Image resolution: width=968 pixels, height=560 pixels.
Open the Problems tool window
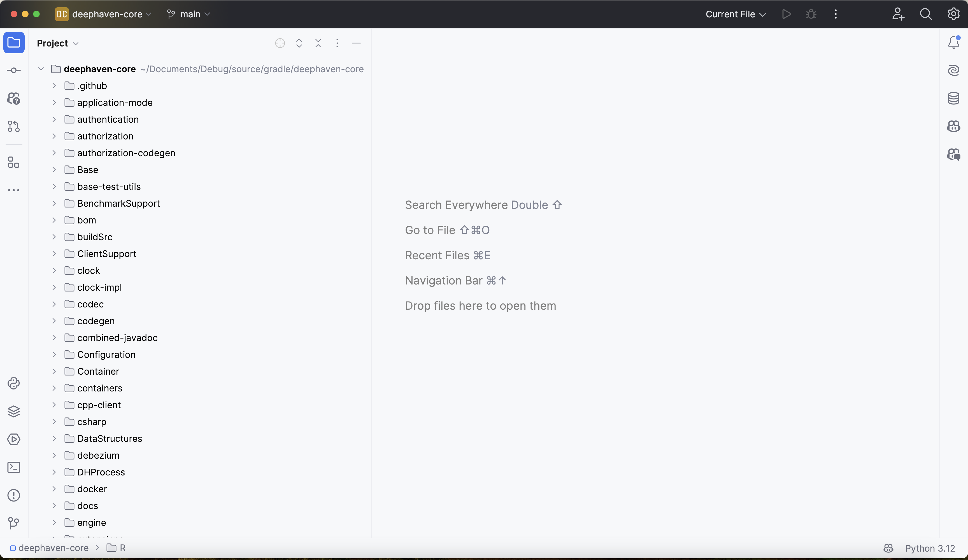pyautogui.click(x=14, y=496)
